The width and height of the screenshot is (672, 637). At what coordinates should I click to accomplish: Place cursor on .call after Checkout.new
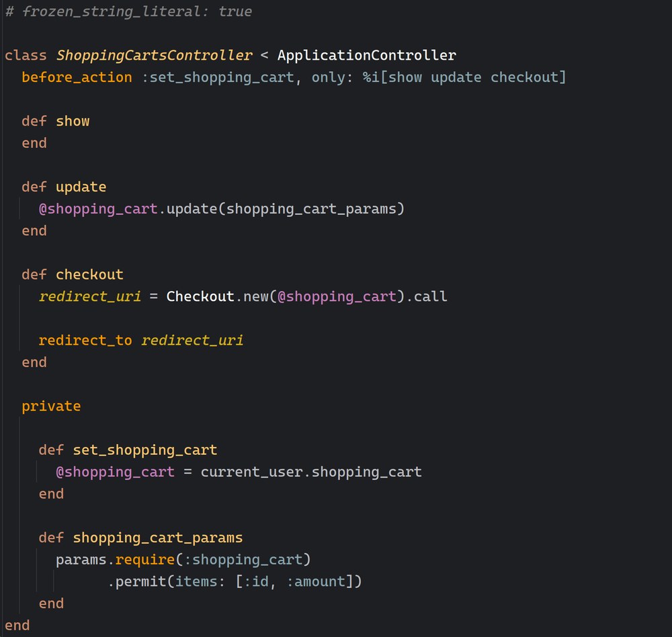[430, 296]
